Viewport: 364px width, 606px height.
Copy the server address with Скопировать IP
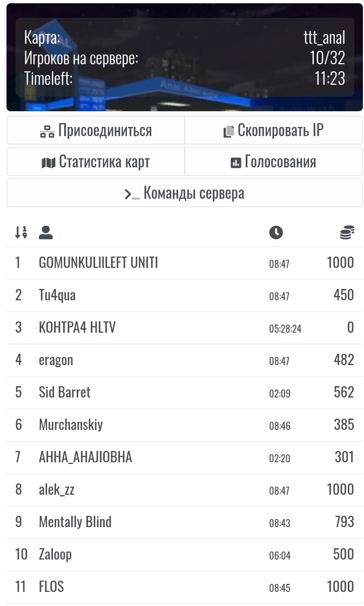click(274, 131)
